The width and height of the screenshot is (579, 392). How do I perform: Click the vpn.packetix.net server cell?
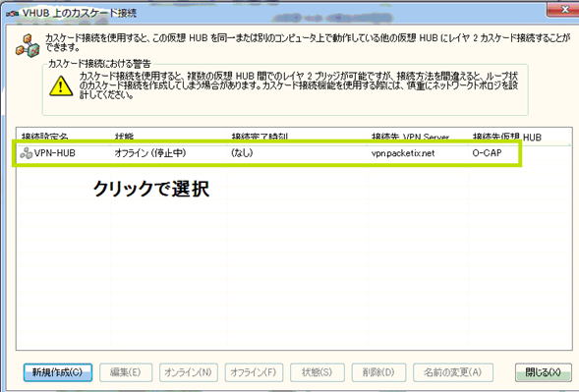point(403,153)
